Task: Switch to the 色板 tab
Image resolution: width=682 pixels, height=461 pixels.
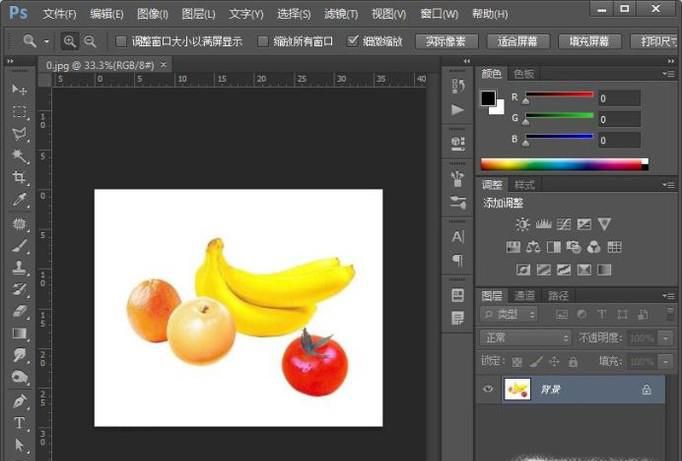Action: [x=523, y=74]
